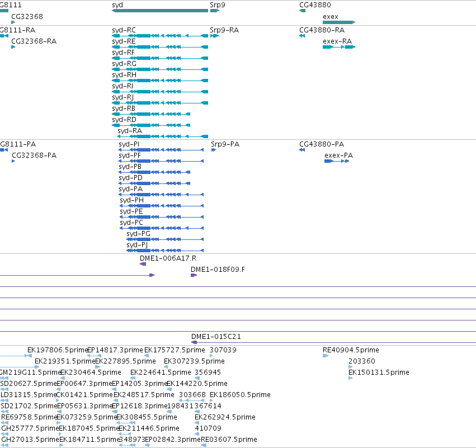Click the exex-PA protein label
476x448 pixels.
tap(339, 155)
